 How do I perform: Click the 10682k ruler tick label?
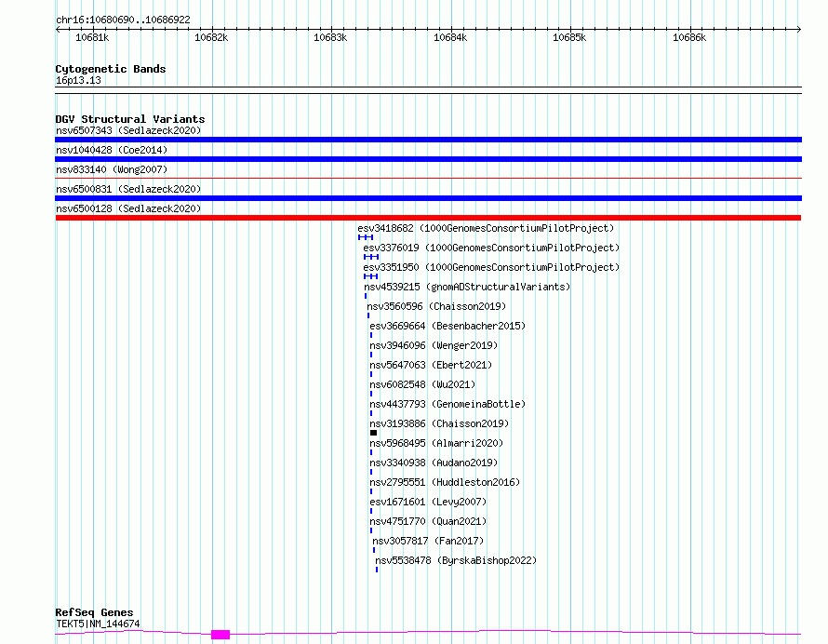pyautogui.click(x=211, y=37)
